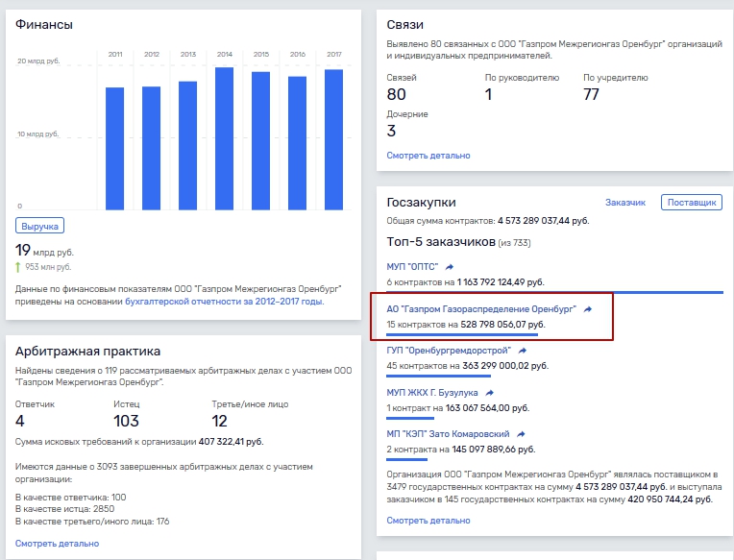Open МУП ЖКХ Г. Бузулука link

pos(432,393)
